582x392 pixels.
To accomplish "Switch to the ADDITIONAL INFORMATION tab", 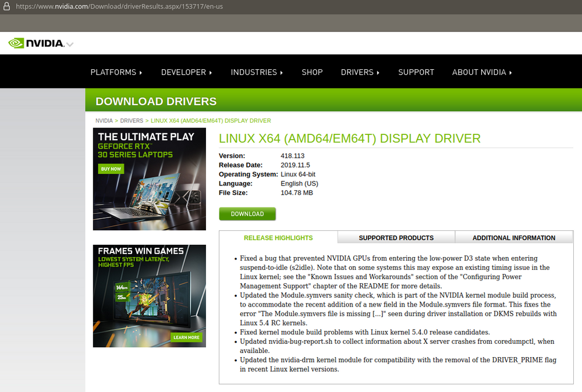I will [514, 238].
